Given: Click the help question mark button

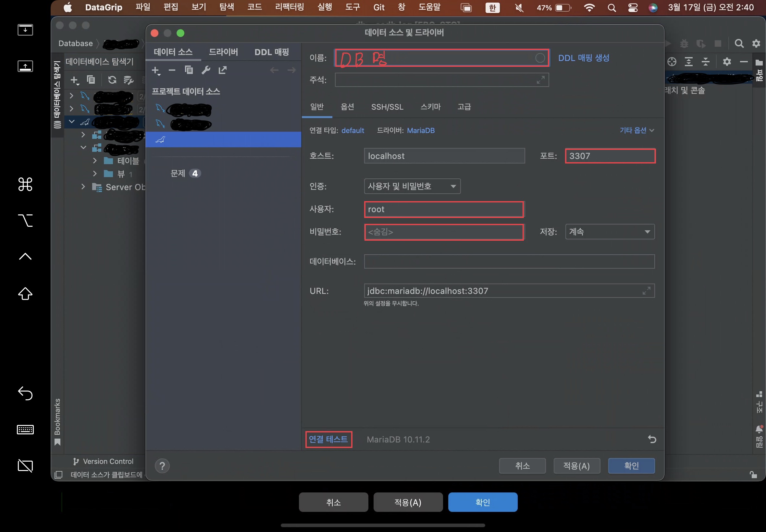Looking at the screenshot, I should pyautogui.click(x=162, y=466).
